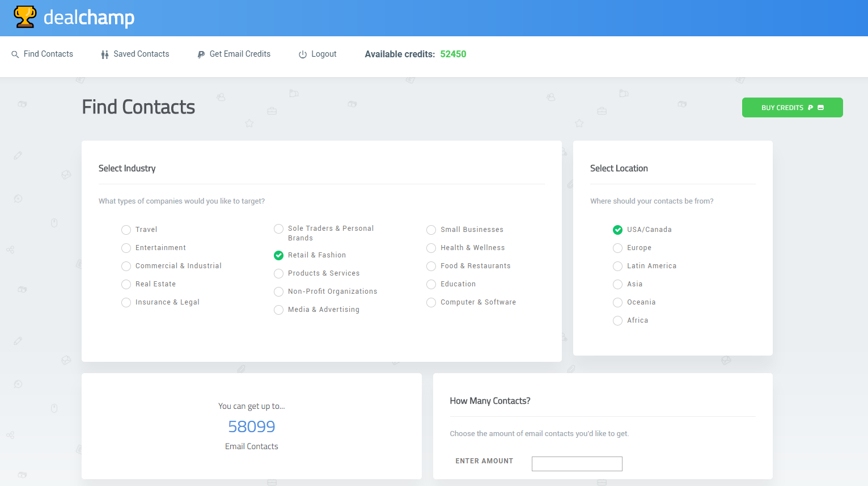Click the 'Available credits:' label
The height and width of the screenshot is (486, 868).
400,54
